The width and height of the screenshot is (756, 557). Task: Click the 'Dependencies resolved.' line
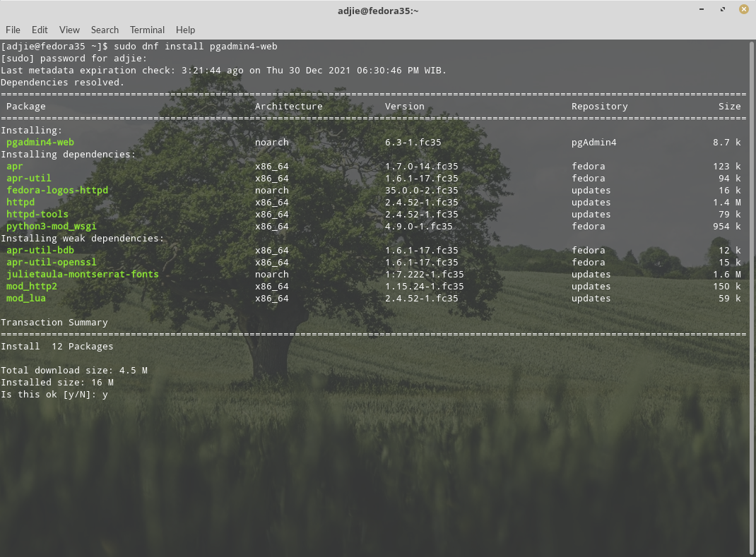63,83
